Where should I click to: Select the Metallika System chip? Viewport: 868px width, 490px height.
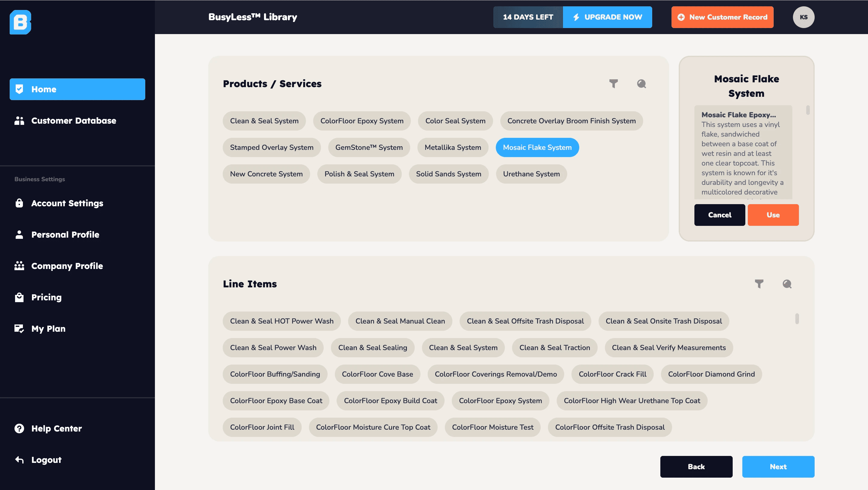pos(452,147)
